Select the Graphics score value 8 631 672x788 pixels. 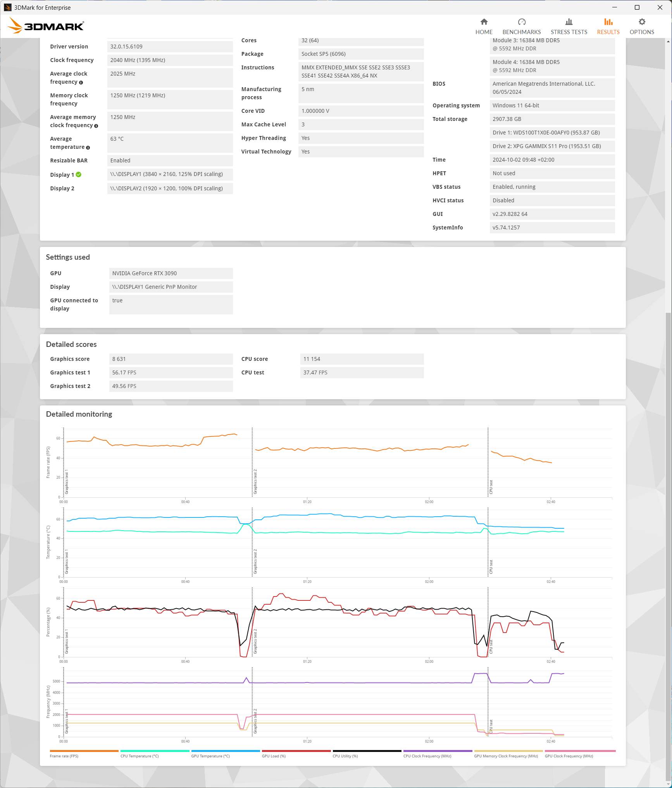click(x=171, y=359)
